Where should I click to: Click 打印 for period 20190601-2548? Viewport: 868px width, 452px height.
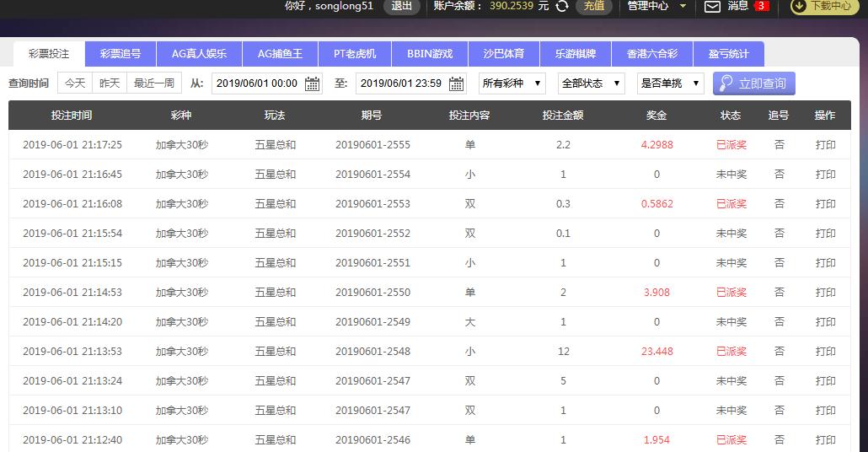click(825, 351)
